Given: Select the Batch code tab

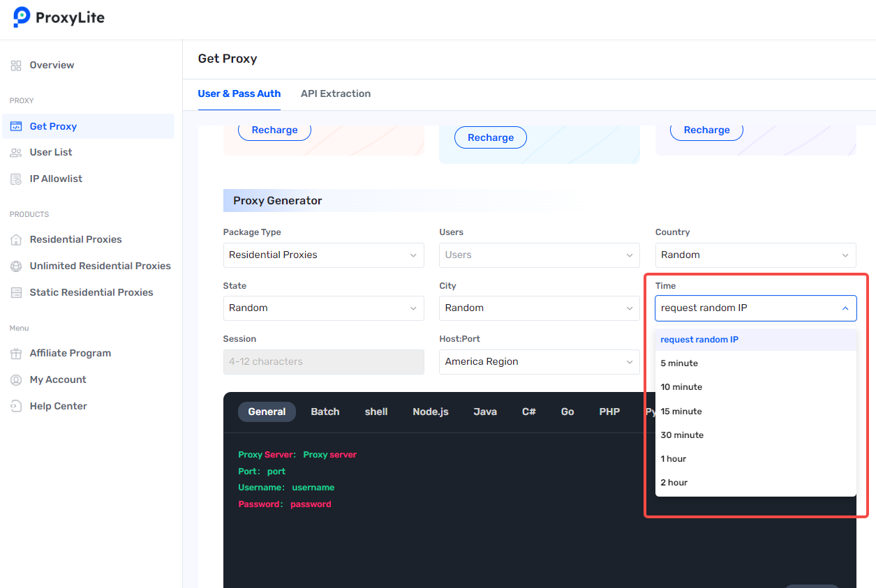Looking at the screenshot, I should coord(325,412).
